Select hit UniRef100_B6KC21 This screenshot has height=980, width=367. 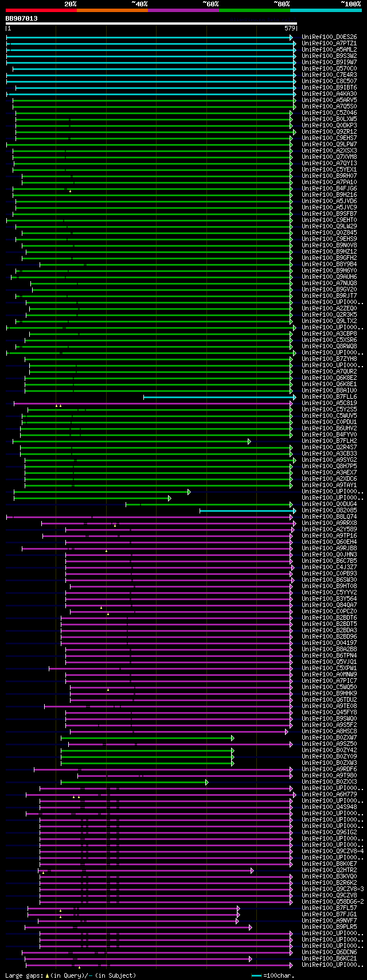(x=329, y=959)
